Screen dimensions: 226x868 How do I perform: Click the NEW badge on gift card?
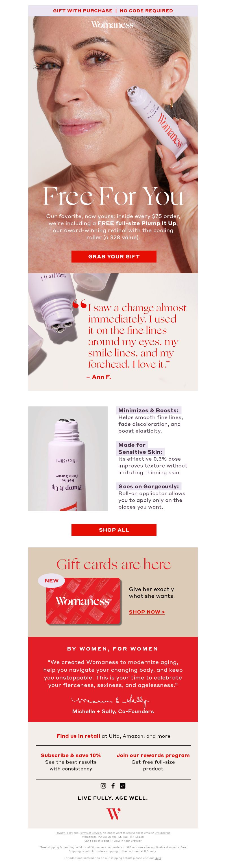[51, 580]
